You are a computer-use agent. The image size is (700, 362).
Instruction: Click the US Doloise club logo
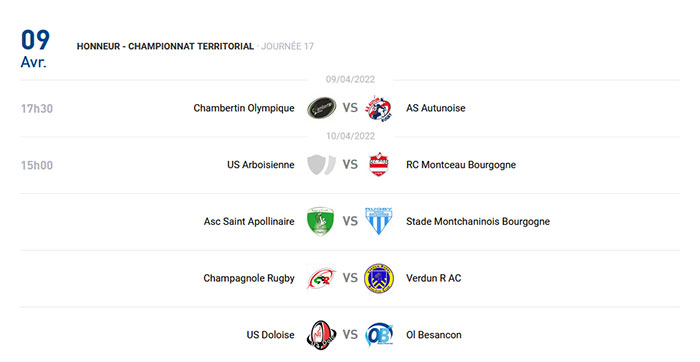tap(321, 335)
